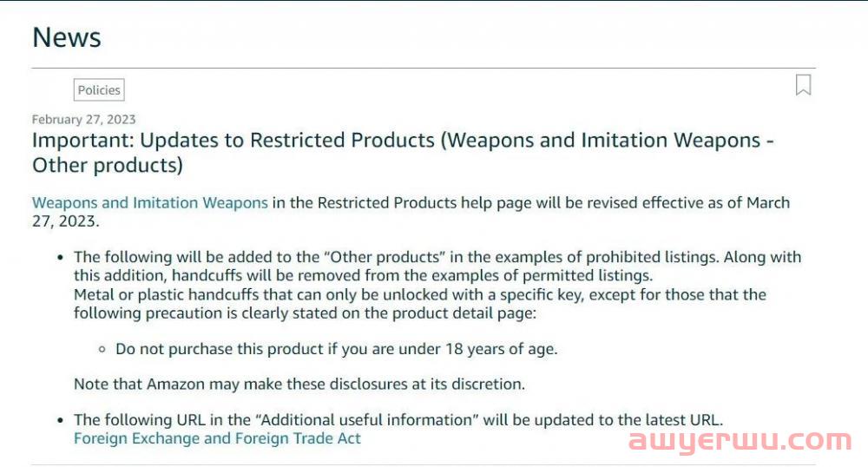Click the solid bullet before the following URL item
Image resolution: width=868 pixels, height=467 pixels.
pos(61,420)
